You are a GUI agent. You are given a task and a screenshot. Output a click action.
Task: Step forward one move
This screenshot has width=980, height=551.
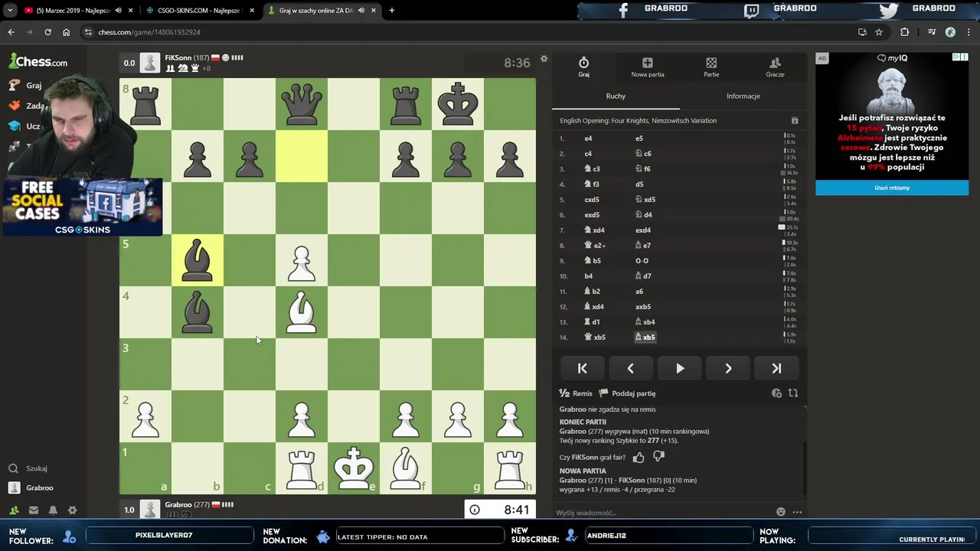pyautogui.click(x=728, y=368)
